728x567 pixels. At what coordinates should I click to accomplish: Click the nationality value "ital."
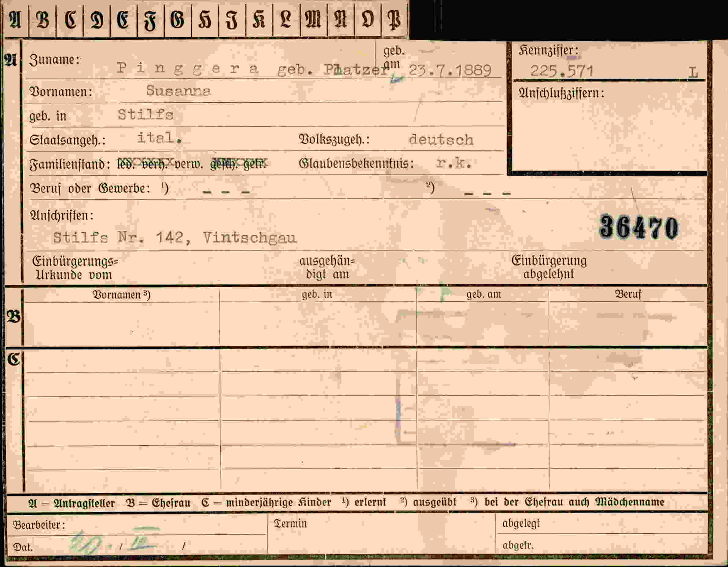click(x=159, y=137)
